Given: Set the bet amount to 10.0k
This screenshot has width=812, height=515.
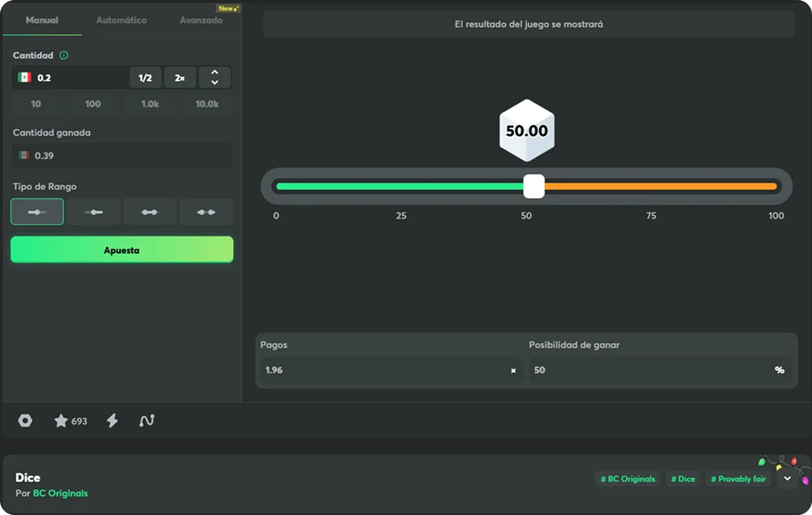Looking at the screenshot, I should click(x=206, y=104).
